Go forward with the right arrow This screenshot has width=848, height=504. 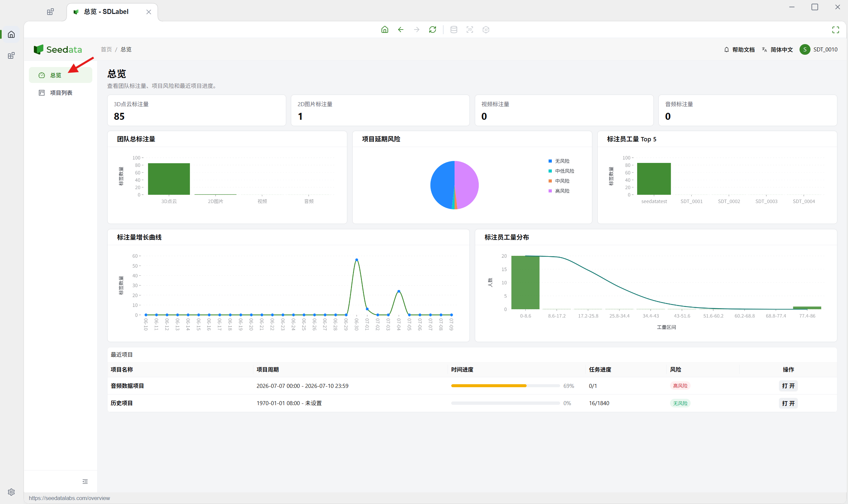[x=416, y=30]
